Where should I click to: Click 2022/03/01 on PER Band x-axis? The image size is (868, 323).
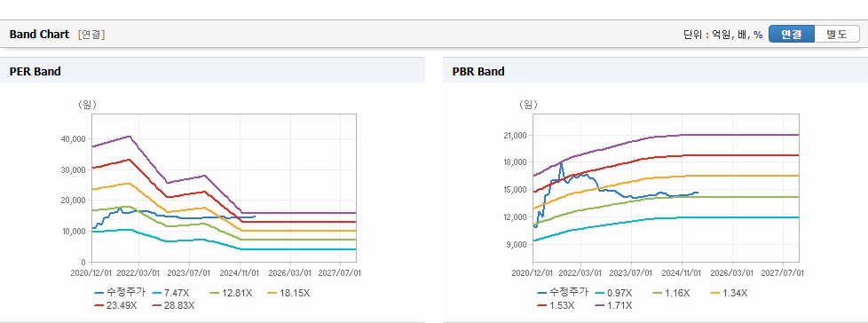pos(139,273)
